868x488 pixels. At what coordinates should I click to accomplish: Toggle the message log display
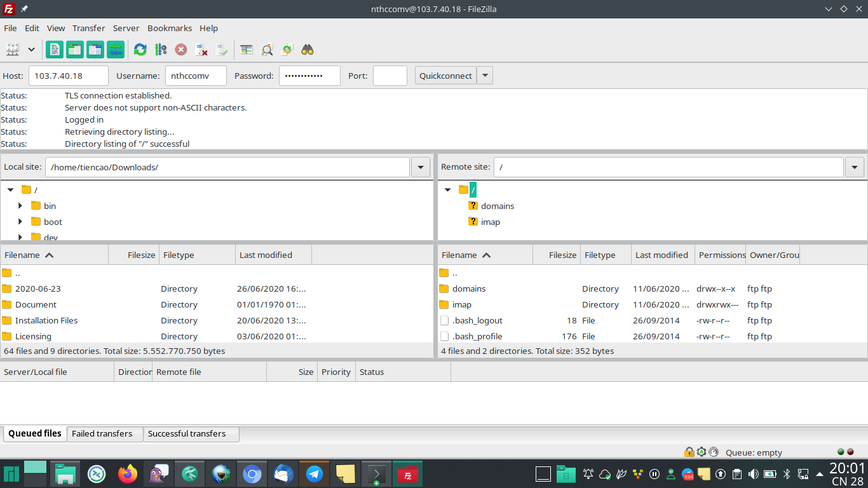[x=55, y=50]
